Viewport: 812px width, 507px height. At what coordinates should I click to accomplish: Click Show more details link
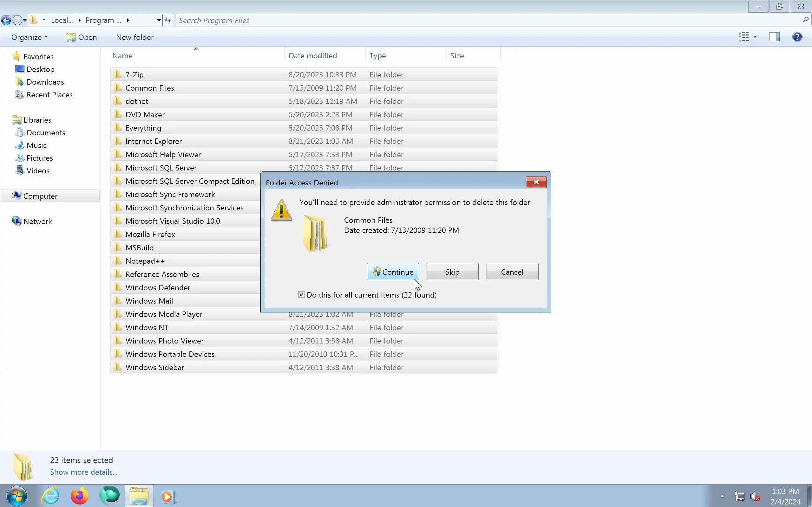tap(83, 472)
